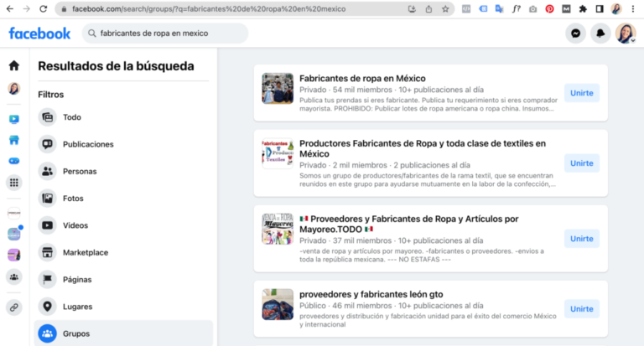Screen dimensions: 644x346
Task: Click the browser address bar URL
Action: [x=209, y=8]
